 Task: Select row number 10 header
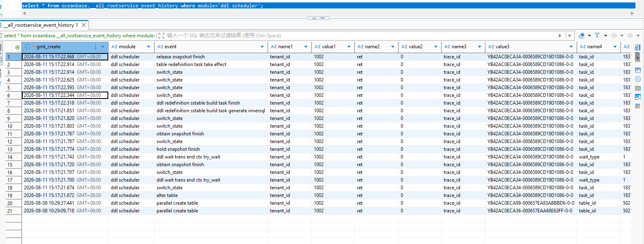[x=13, y=126]
